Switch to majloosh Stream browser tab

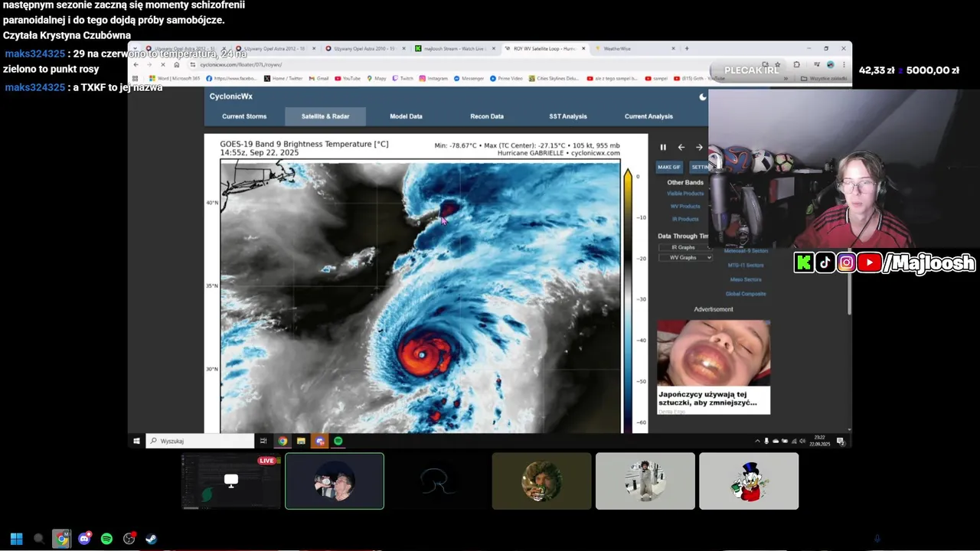[456, 48]
